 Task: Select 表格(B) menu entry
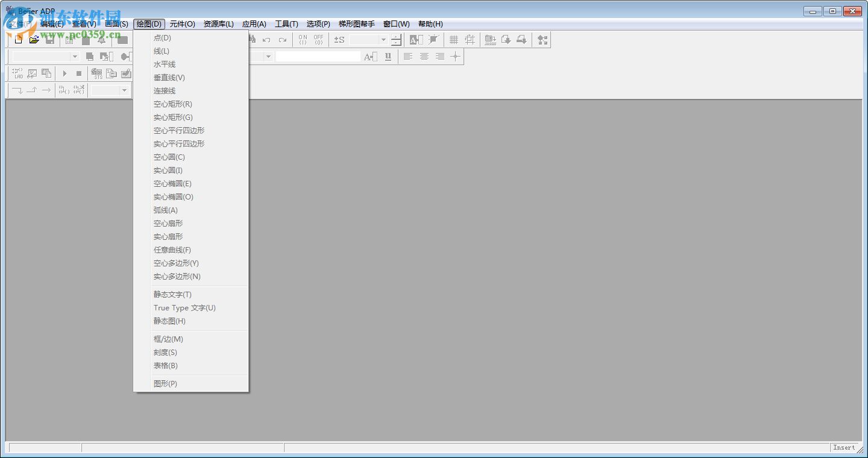(191, 366)
